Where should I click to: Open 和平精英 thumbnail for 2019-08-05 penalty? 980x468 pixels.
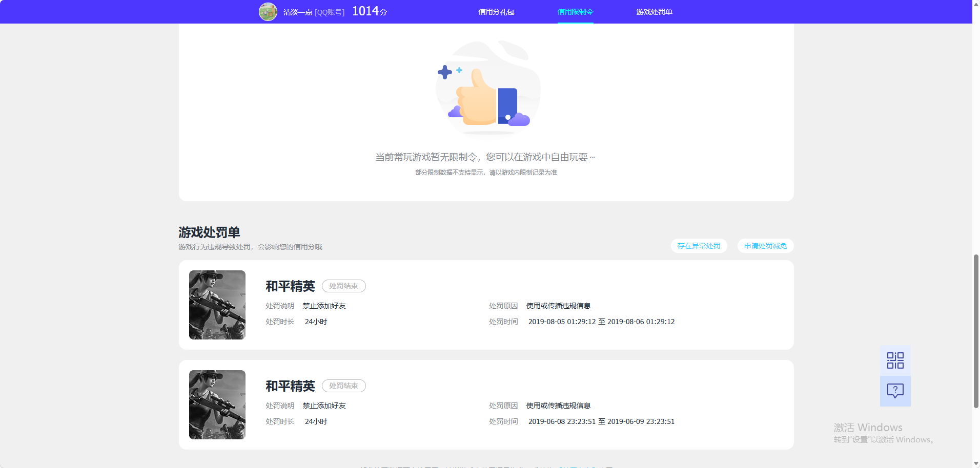pyautogui.click(x=217, y=305)
